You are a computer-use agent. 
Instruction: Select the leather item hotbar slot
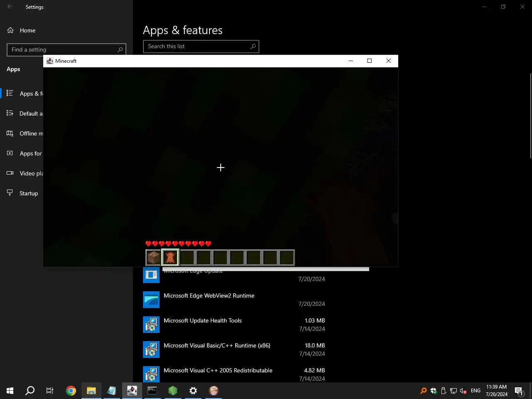[x=170, y=258]
